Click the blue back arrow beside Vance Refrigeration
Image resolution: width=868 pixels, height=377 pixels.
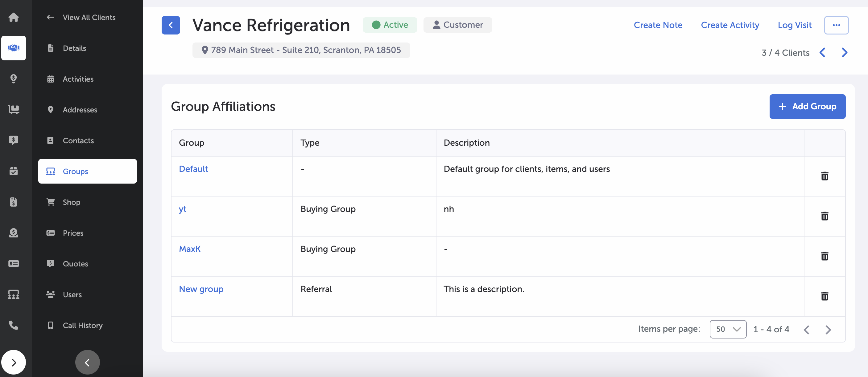click(x=171, y=25)
